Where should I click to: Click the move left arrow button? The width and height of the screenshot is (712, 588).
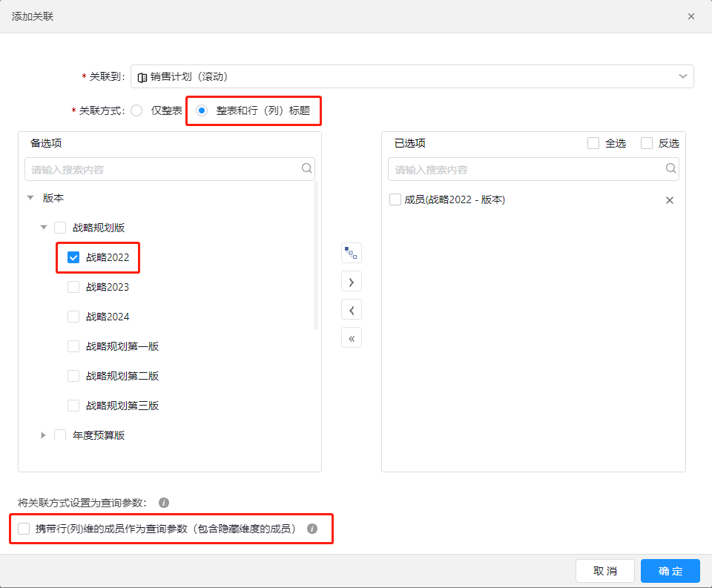[x=352, y=310]
